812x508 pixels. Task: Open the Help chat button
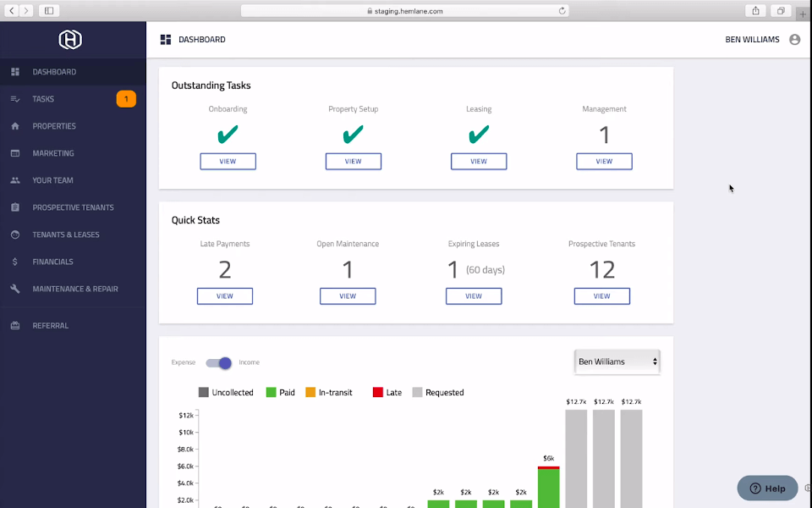tap(767, 489)
